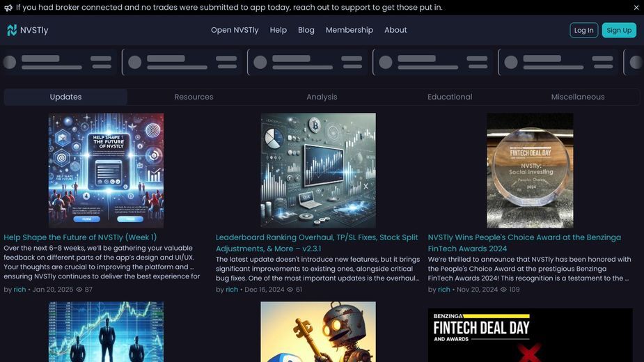Open NVSTly Wins People's Choice Award article
The width and height of the screenshot is (644, 362).
(524, 243)
